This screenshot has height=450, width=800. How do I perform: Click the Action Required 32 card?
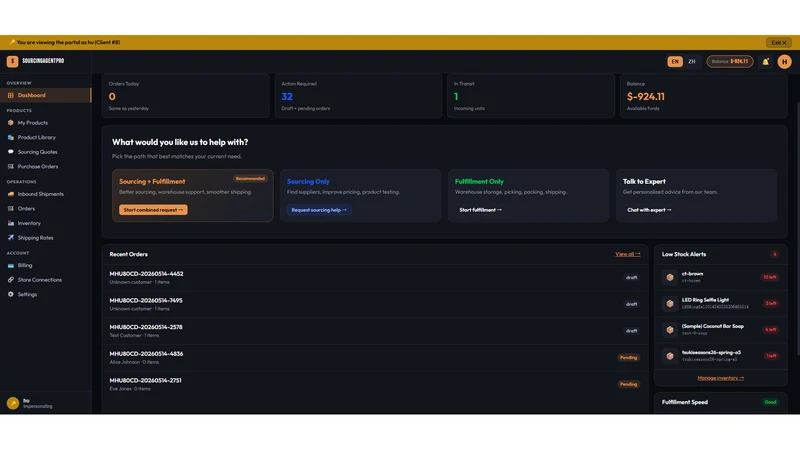[x=358, y=96]
